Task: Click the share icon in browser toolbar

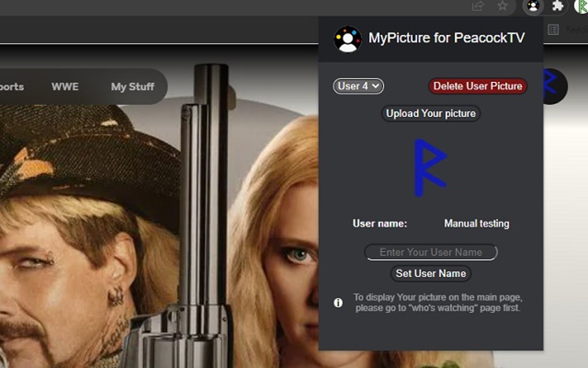Action: point(477,7)
